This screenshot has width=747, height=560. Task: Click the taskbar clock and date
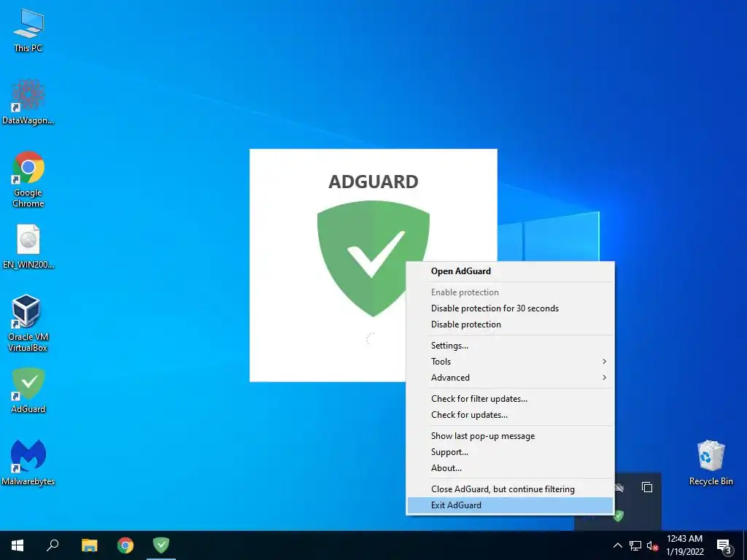point(684,545)
